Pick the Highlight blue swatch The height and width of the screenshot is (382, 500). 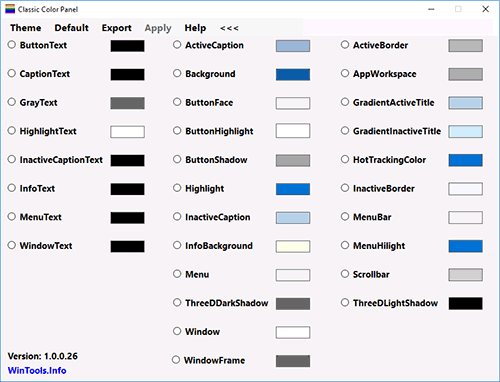293,189
